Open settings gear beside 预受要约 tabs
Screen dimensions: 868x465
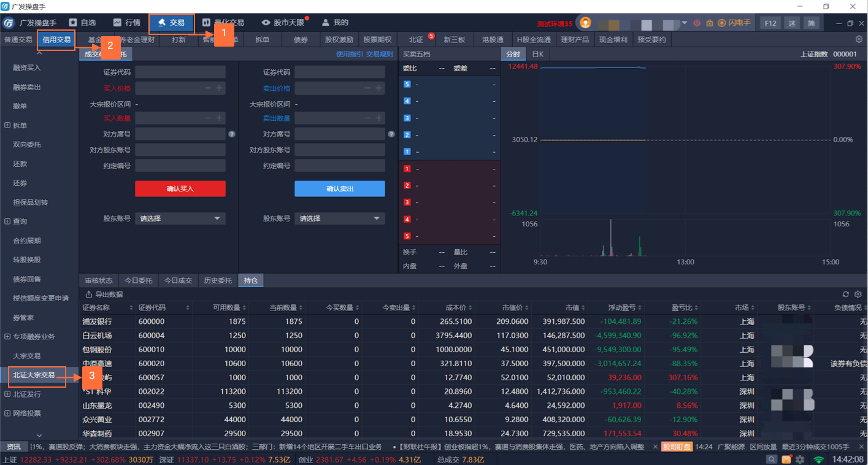coord(859,39)
